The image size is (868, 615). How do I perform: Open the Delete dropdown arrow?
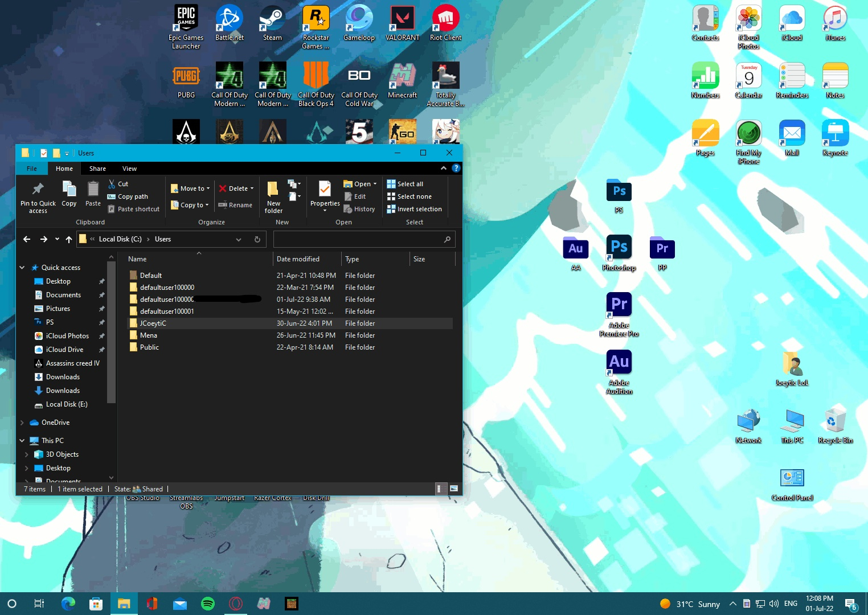[x=252, y=188]
